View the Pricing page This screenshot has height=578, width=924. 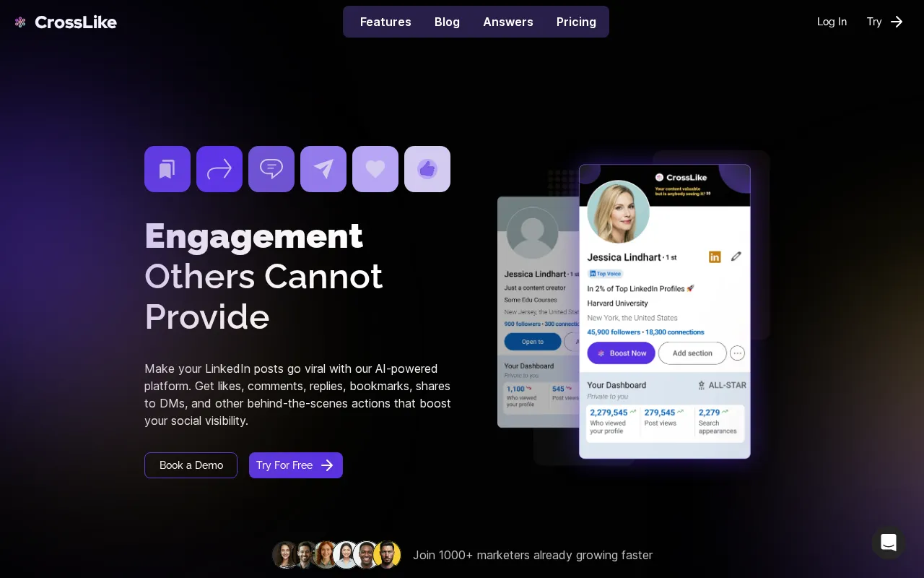click(x=576, y=22)
